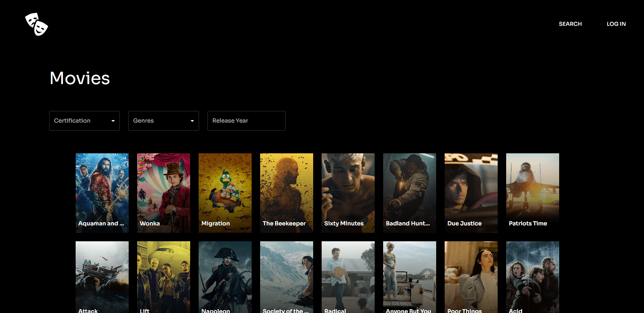Select the Wonka movie card
644x313 pixels.
coord(164,193)
